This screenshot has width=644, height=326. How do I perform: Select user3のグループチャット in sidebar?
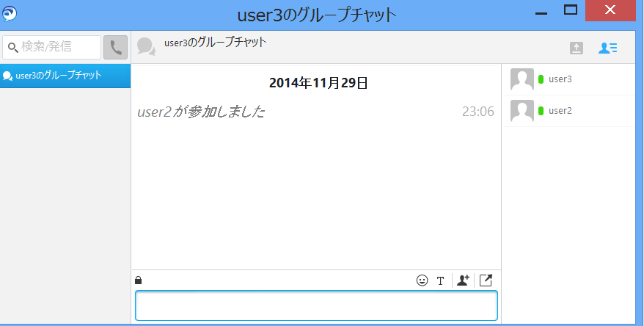click(x=65, y=76)
